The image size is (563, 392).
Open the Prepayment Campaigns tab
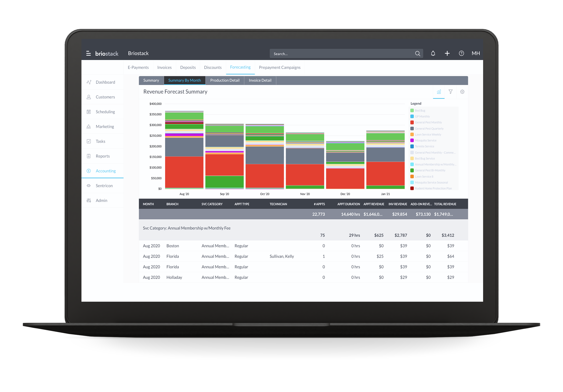click(280, 67)
